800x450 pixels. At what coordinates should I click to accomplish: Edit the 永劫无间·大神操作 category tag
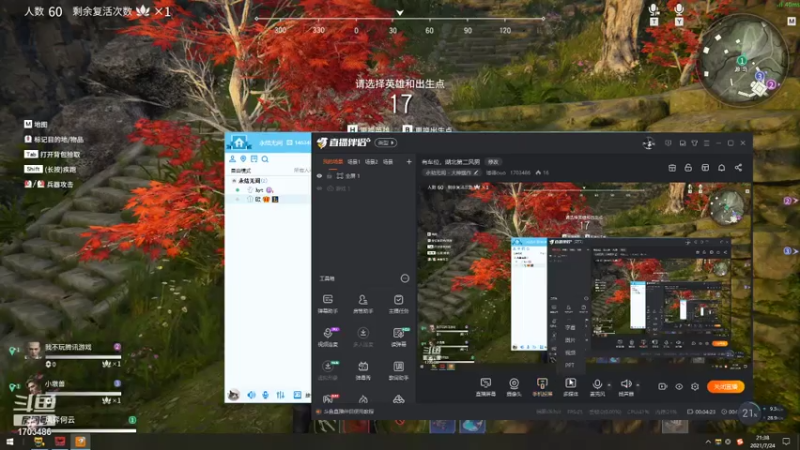[452, 173]
